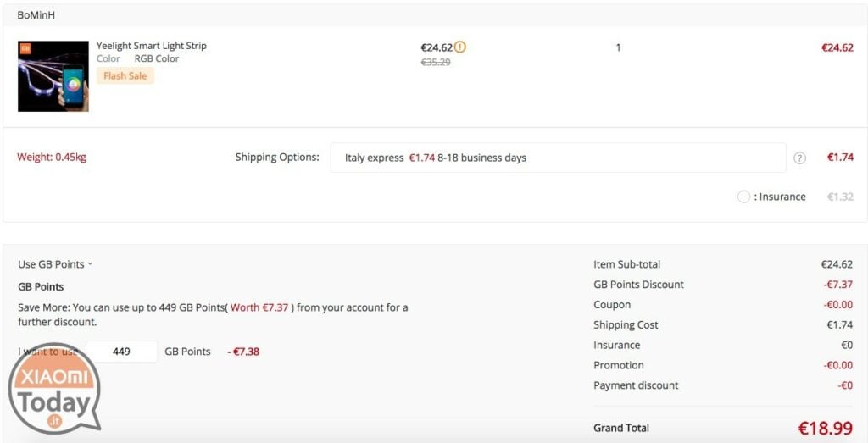Click the GB Points amount field
The width and height of the screenshot is (868, 443).
click(x=121, y=352)
